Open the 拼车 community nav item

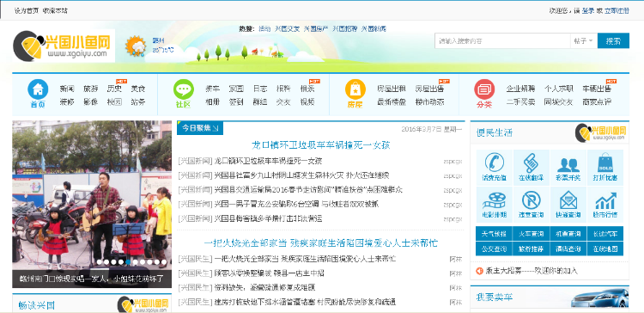click(212, 89)
